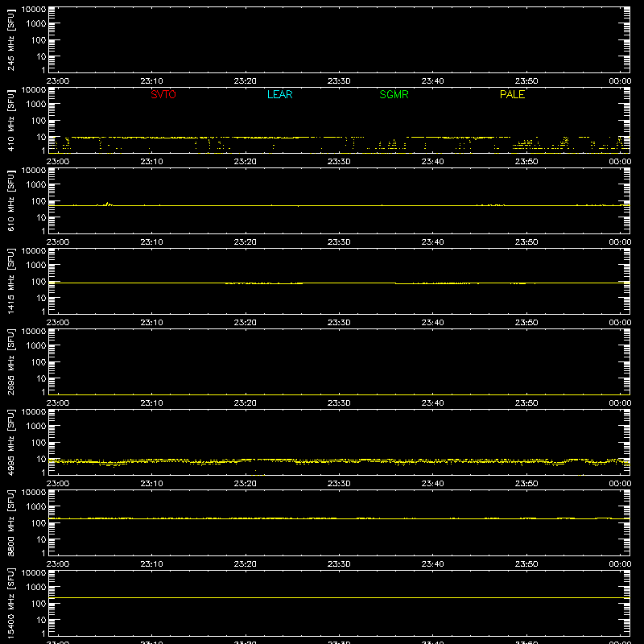The image size is (644, 644).
Task: Click 23:30 tick under the 245 MHz panel
Action: (339, 81)
